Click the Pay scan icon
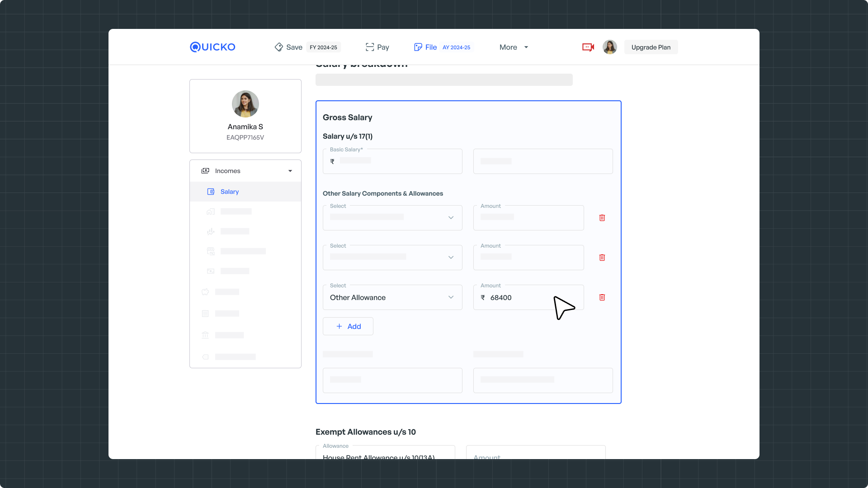 [x=370, y=47]
